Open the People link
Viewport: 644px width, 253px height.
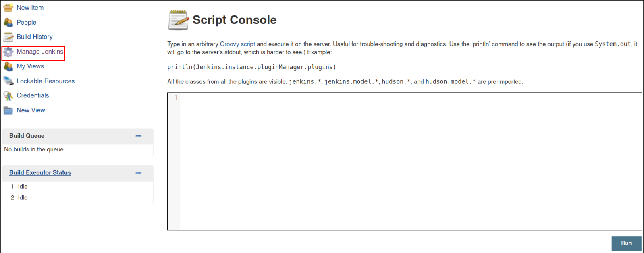(26, 22)
